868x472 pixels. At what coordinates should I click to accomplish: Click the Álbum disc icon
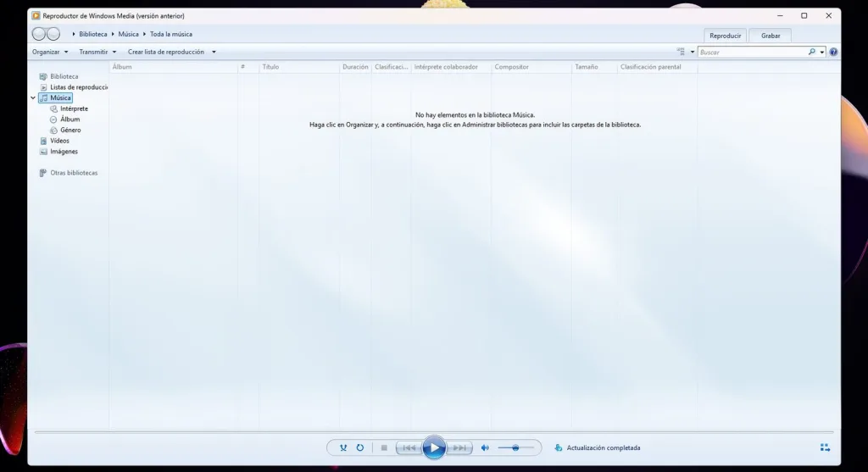[x=53, y=119]
